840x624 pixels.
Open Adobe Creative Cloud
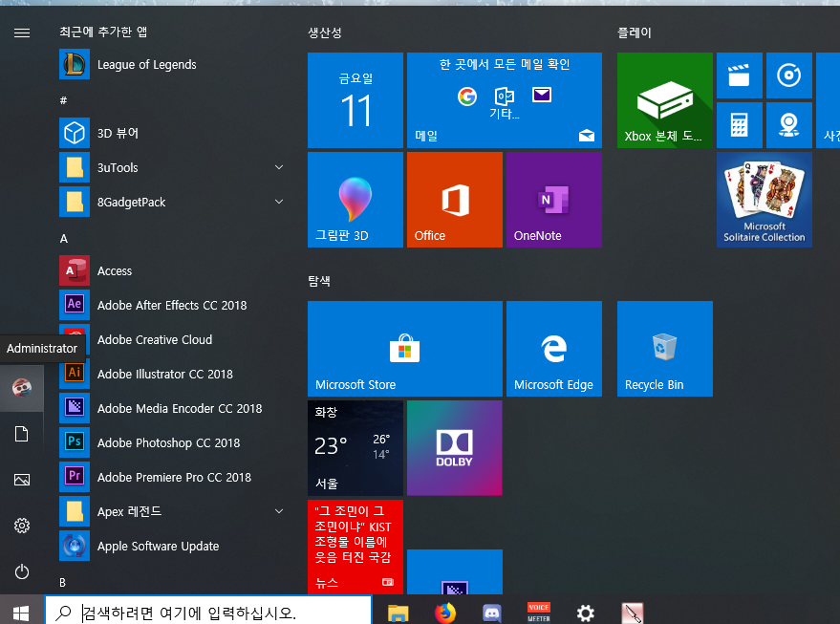(x=171, y=339)
